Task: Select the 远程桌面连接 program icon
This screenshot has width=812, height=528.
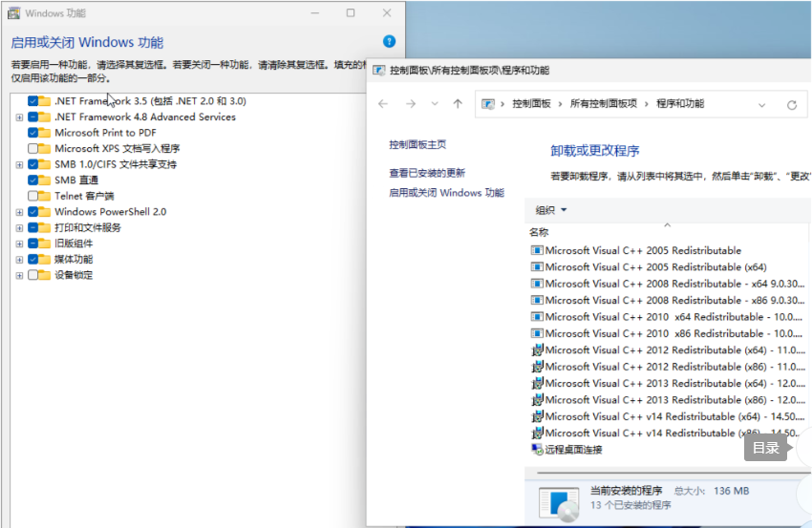Action: pyautogui.click(x=536, y=449)
